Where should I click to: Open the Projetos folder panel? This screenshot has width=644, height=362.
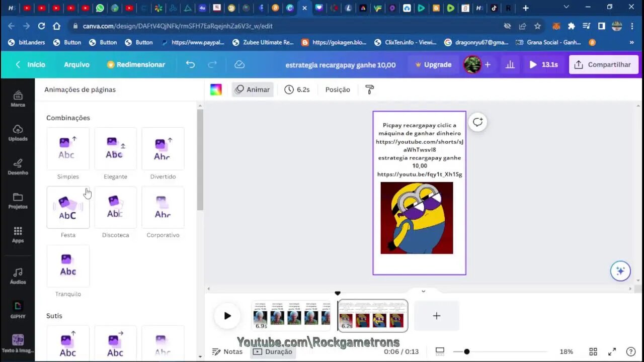[x=18, y=201]
